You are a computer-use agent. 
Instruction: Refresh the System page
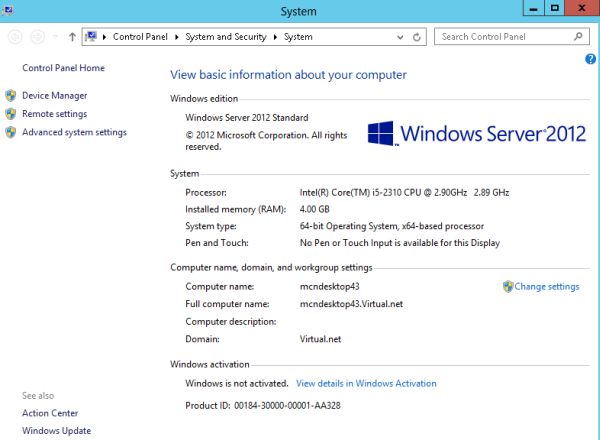tap(417, 37)
